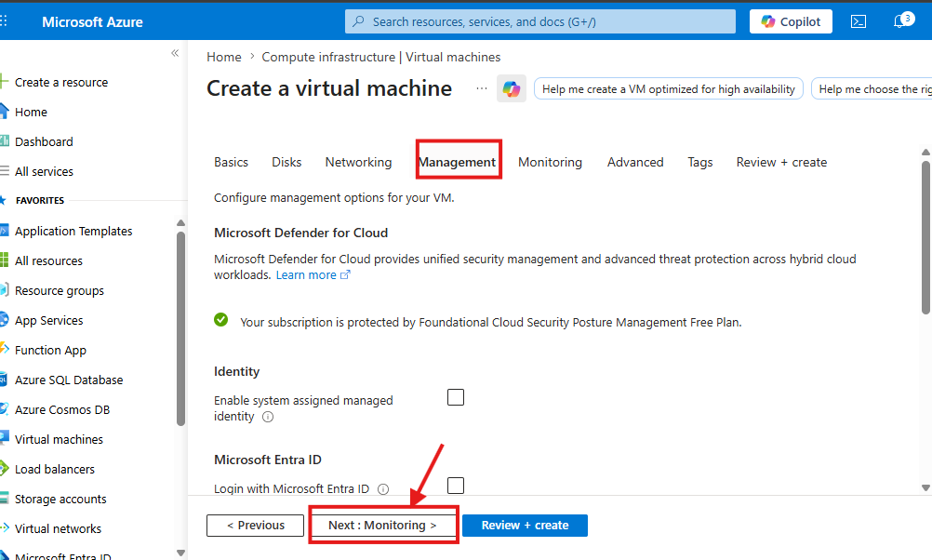Click info icon for Entra ID login
932x560 pixels.
tap(383, 489)
